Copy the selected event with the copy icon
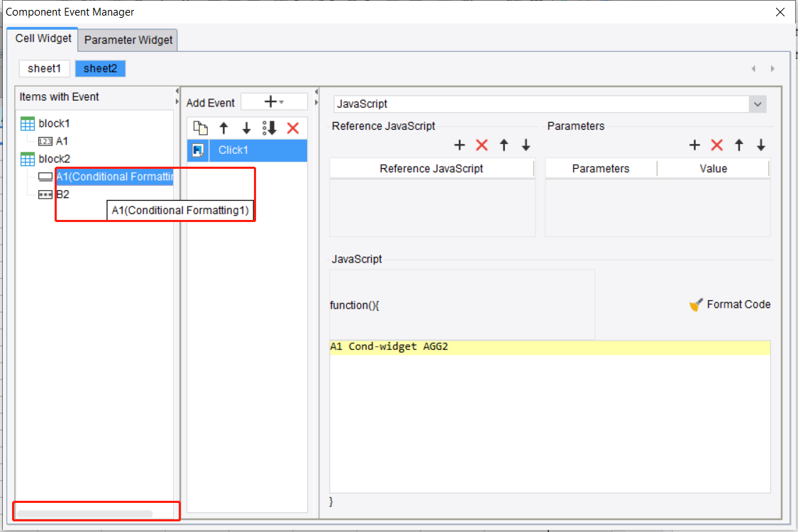 (201, 128)
